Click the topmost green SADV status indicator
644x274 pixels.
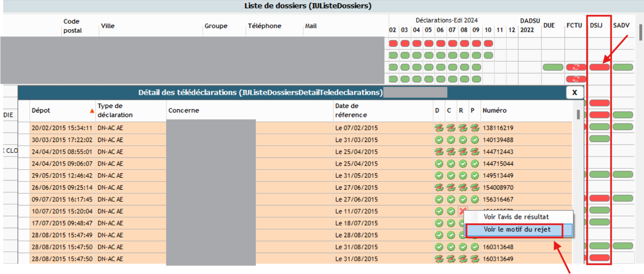[623, 67]
